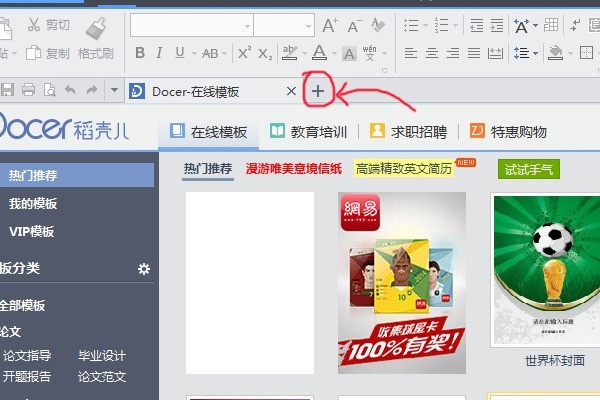The image size is (600, 400).
Task: Open 漫游唯美意境信纸 link
Action: pos(294,169)
